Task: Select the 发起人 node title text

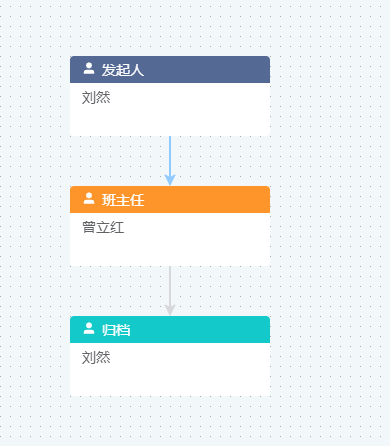Action: [123, 70]
